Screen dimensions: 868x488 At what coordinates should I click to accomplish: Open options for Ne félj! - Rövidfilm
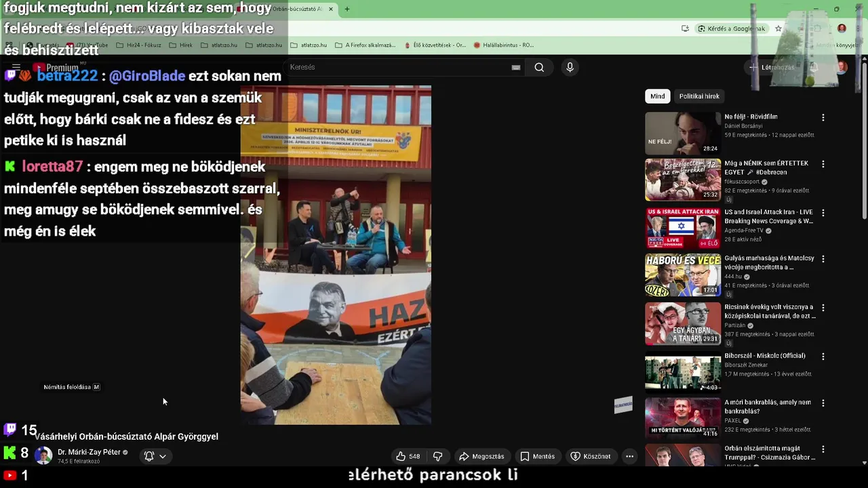click(x=823, y=117)
